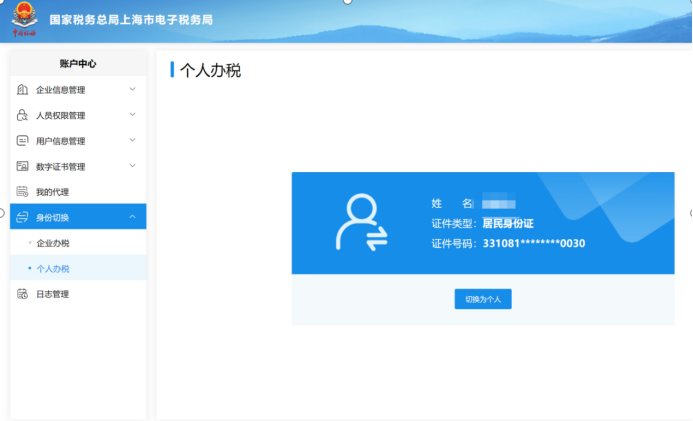Expand the 企业信息管理 chevron

tap(132, 89)
